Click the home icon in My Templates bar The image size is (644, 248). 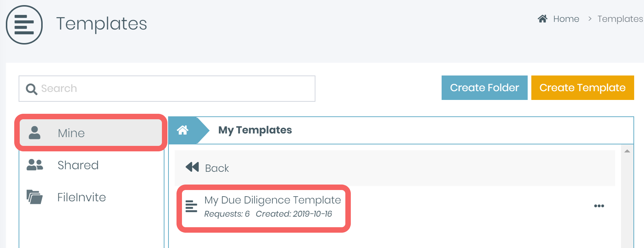[183, 130]
